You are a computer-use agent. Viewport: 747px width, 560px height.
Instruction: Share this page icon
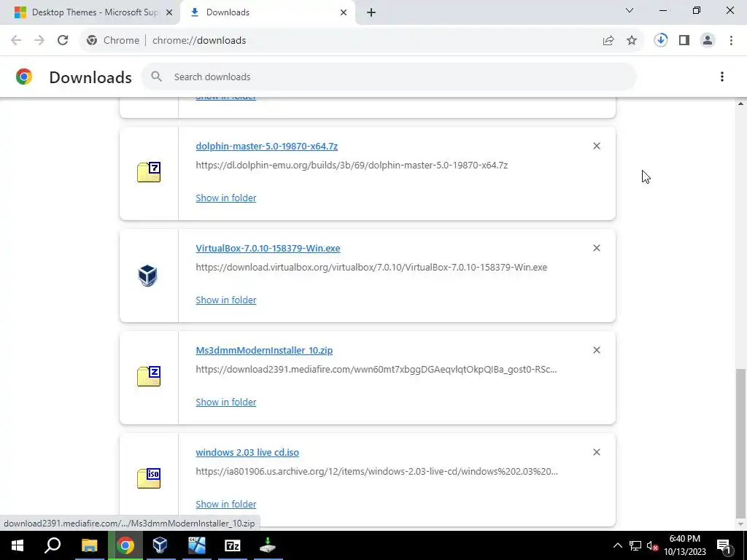pyautogui.click(x=608, y=41)
